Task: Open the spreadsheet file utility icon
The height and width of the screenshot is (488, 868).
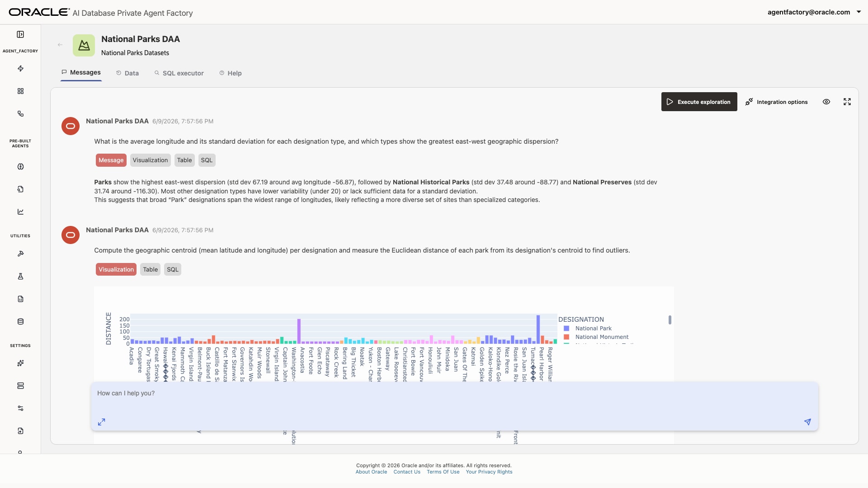Action: tap(20, 299)
